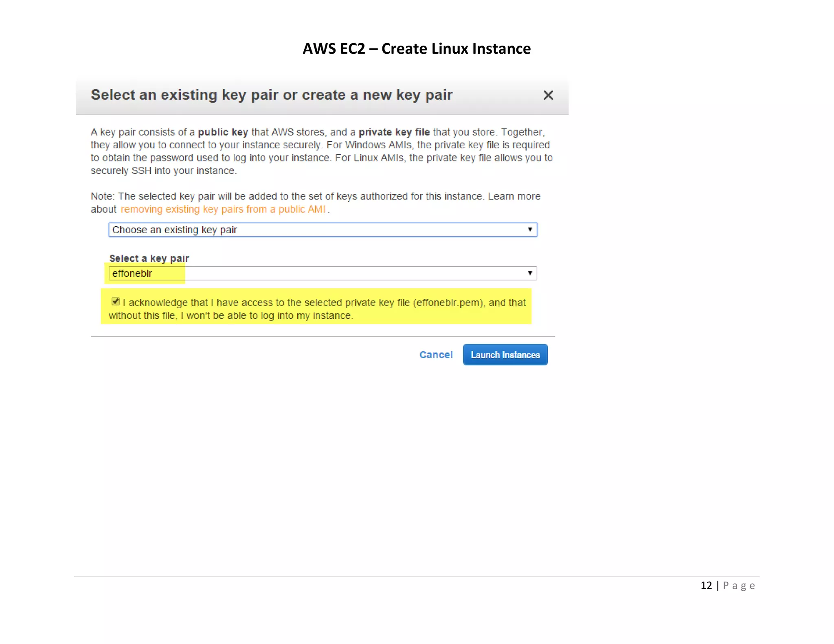Viewport: 834px width, 644px height.
Task: Click the page number '12 | Page'
Action: [728, 585]
